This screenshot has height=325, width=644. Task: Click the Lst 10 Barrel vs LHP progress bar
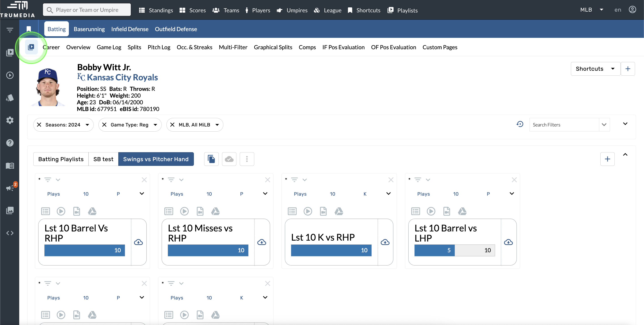coord(455,250)
